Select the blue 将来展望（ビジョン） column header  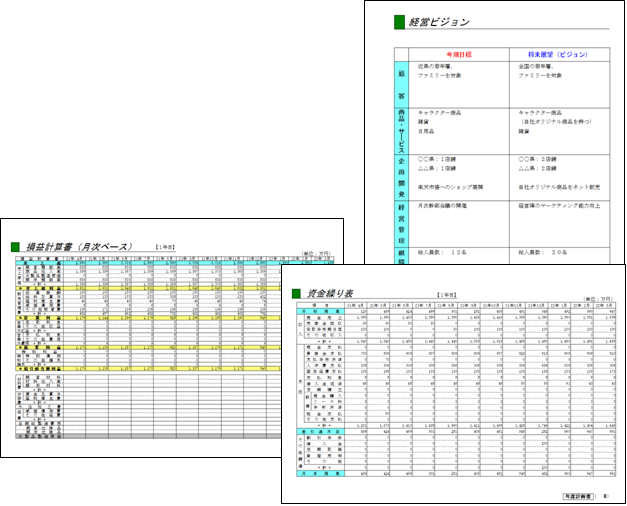558,54
